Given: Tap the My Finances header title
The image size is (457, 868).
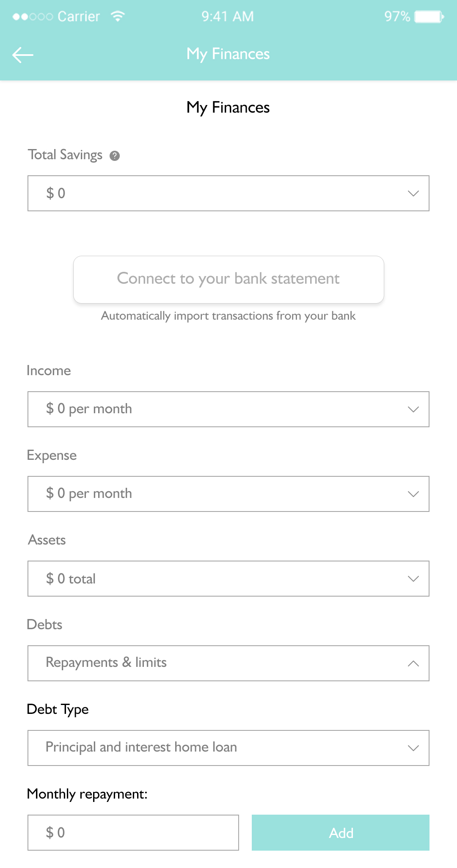Looking at the screenshot, I should (x=228, y=54).
